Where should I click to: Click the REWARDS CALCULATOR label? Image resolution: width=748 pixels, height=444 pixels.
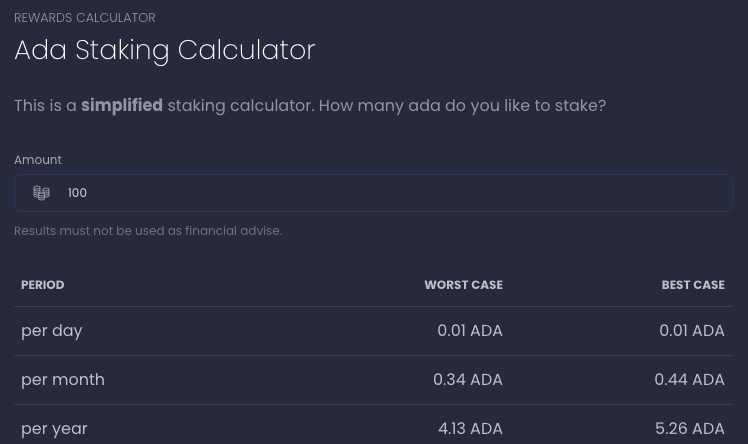[x=85, y=18]
